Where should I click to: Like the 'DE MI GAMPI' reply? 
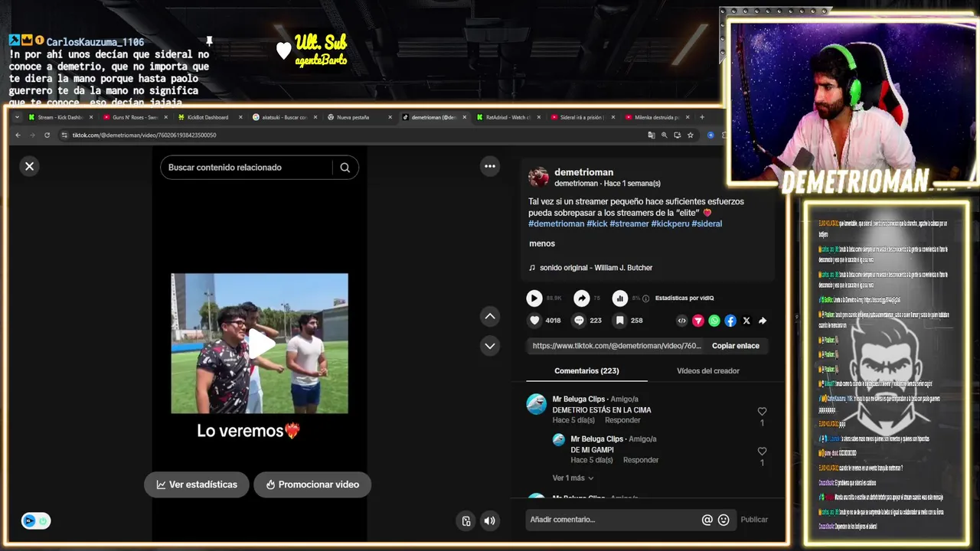click(762, 452)
